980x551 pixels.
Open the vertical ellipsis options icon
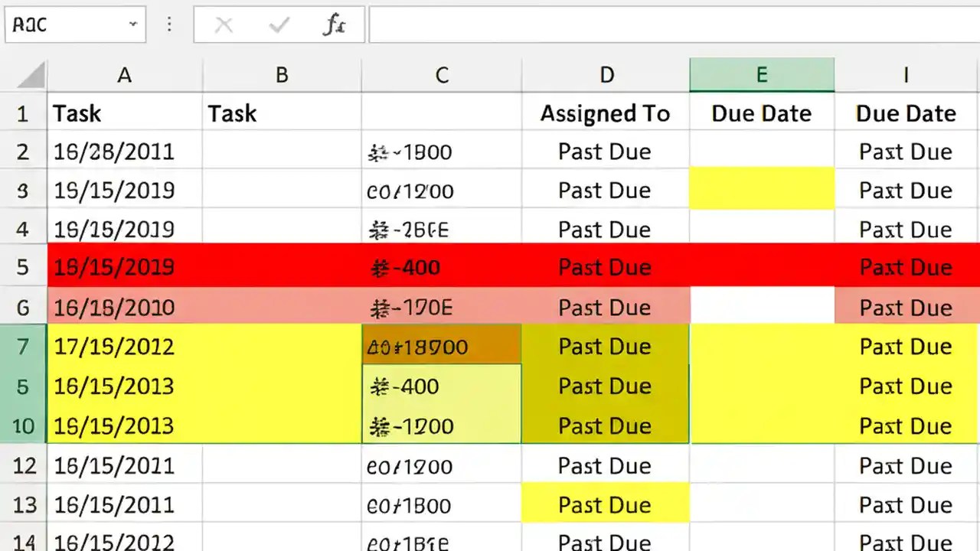tap(169, 24)
